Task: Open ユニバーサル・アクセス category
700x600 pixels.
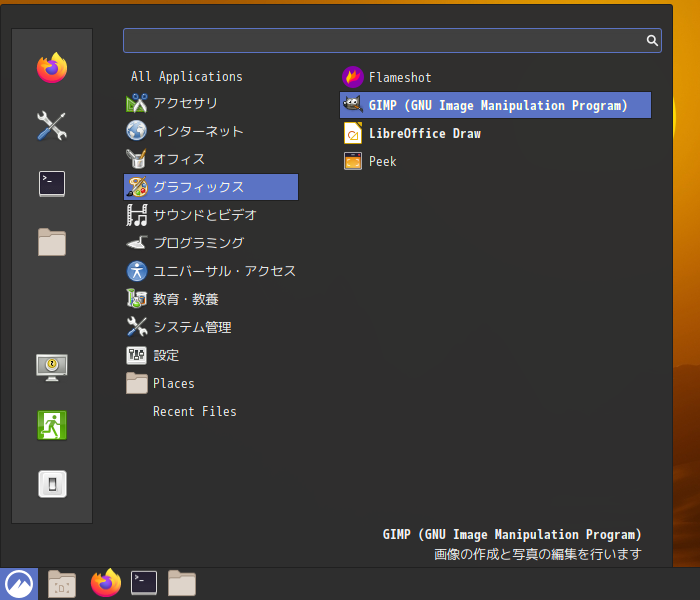Action: point(211,271)
